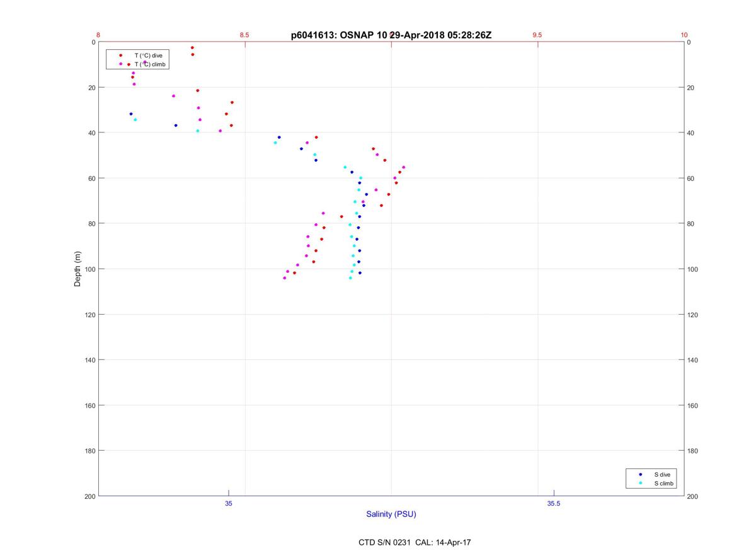Click the 140 tick on the left depth axis
Screen dimensions: 756x558
(x=89, y=360)
